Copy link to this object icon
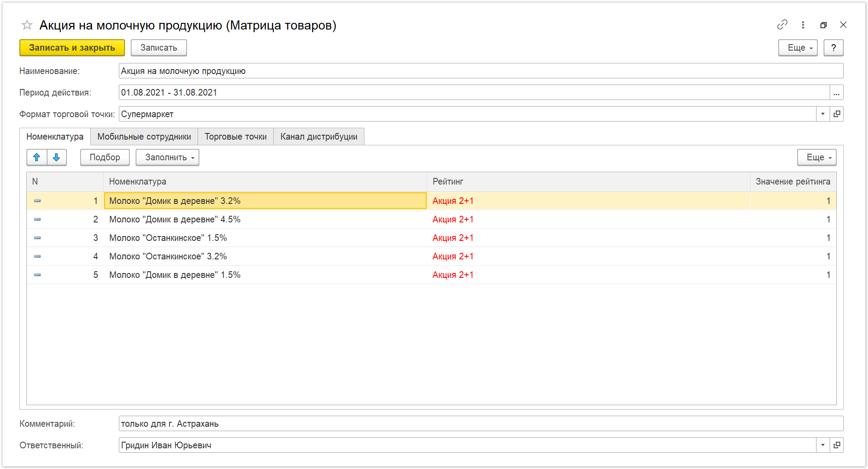868x469 pixels. click(782, 25)
